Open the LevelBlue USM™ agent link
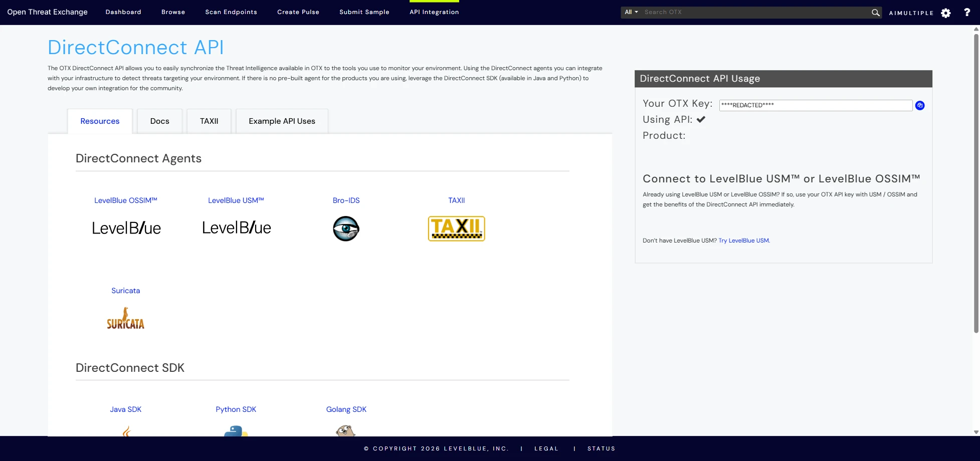 [236, 200]
